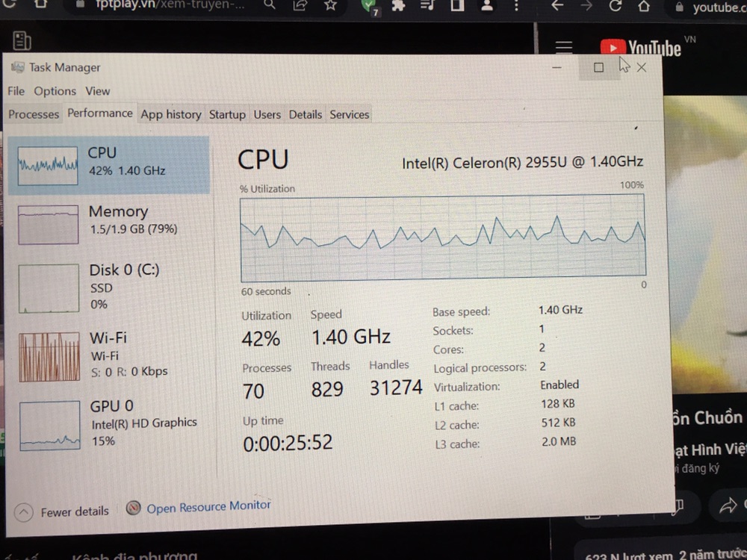Open the Options menu
This screenshot has height=560, width=747.
pyautogui.click(x=55, y=91)
